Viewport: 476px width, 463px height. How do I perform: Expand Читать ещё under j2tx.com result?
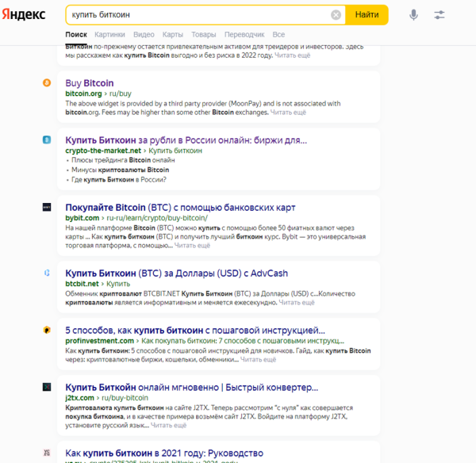(169, 425)
